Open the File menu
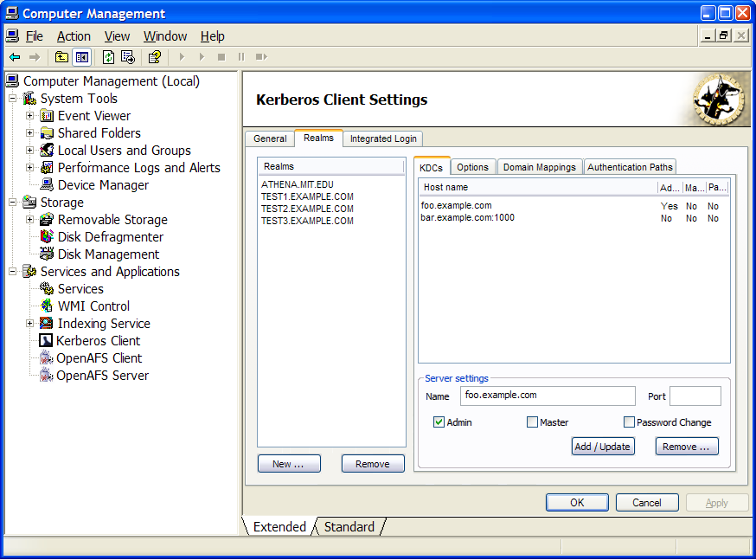 tap(35, 36)
